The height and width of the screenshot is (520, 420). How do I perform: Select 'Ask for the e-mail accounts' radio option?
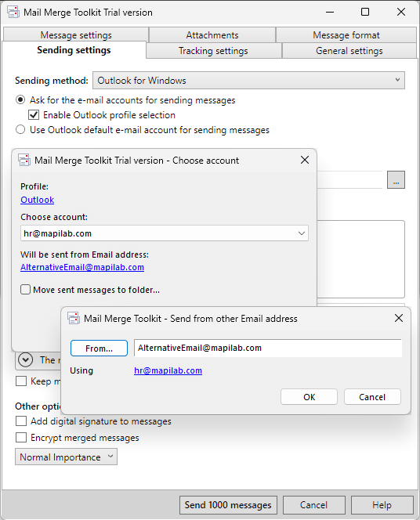pyautogui.click(x=20, y=99)
